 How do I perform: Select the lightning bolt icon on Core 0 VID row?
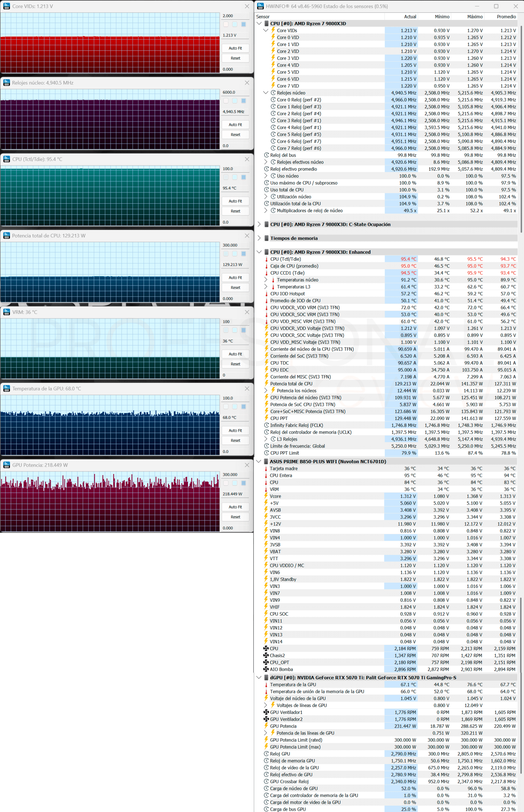(273, 37)
